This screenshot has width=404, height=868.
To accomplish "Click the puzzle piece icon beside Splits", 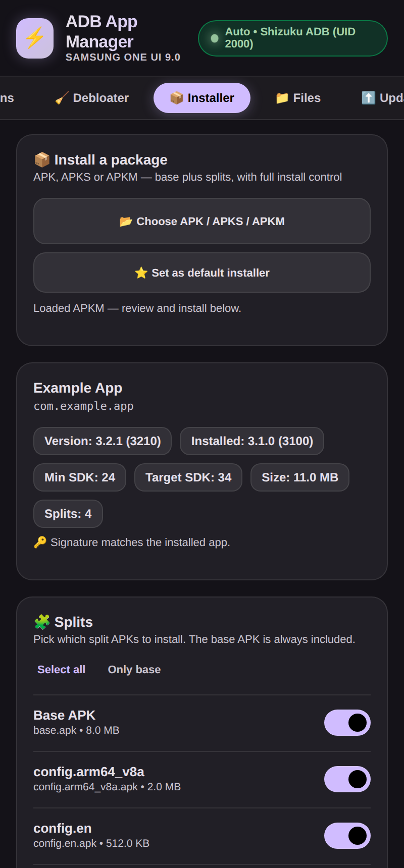I will pos(42,622).
